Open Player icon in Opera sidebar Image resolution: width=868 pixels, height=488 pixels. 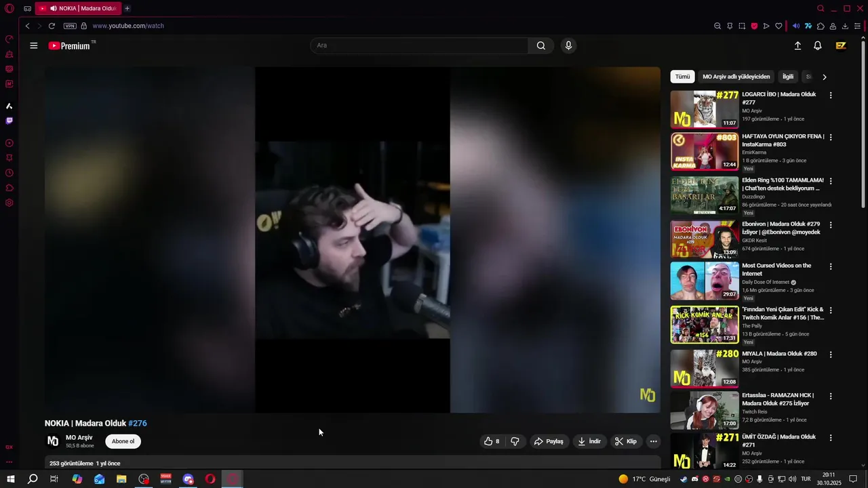[x=9, y=143]
